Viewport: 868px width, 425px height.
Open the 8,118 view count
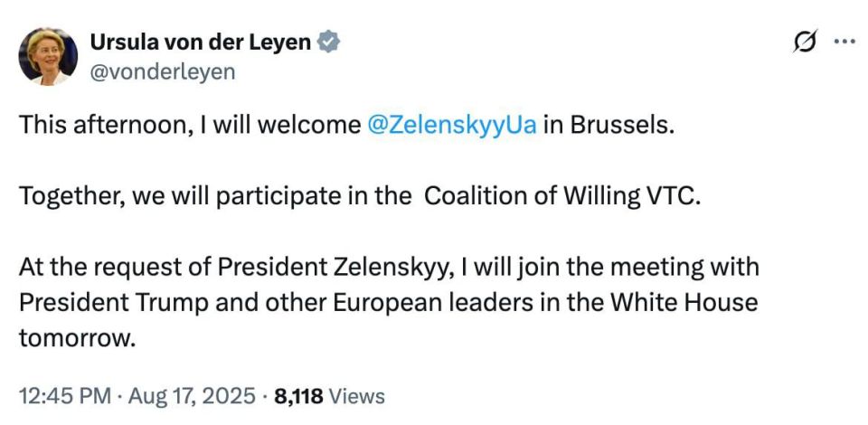(x=297, y=396)
